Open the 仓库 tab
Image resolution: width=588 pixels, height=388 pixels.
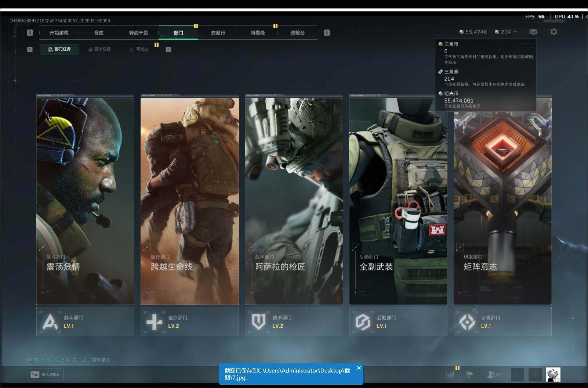[99, 33]
